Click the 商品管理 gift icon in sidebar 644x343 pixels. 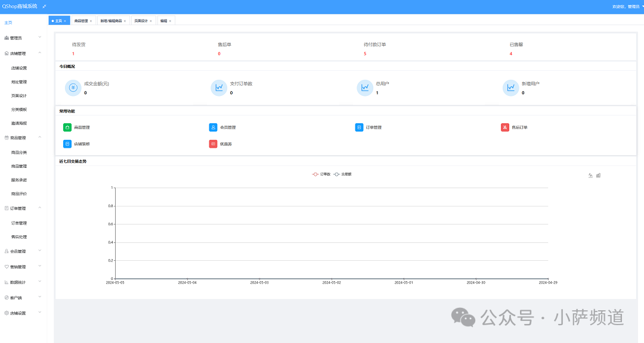coord(6,138)
